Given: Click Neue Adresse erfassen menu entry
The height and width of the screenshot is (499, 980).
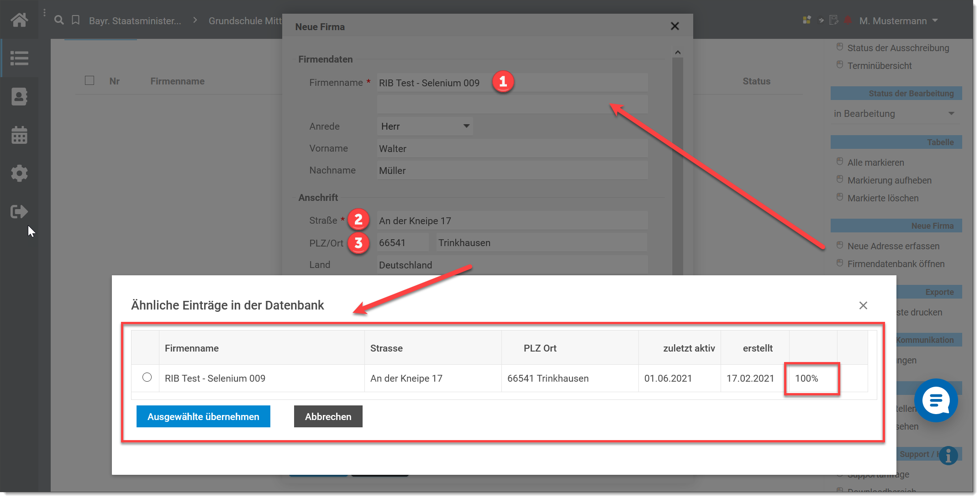Looking at the screenshot, I should click(x=893, y=246).
